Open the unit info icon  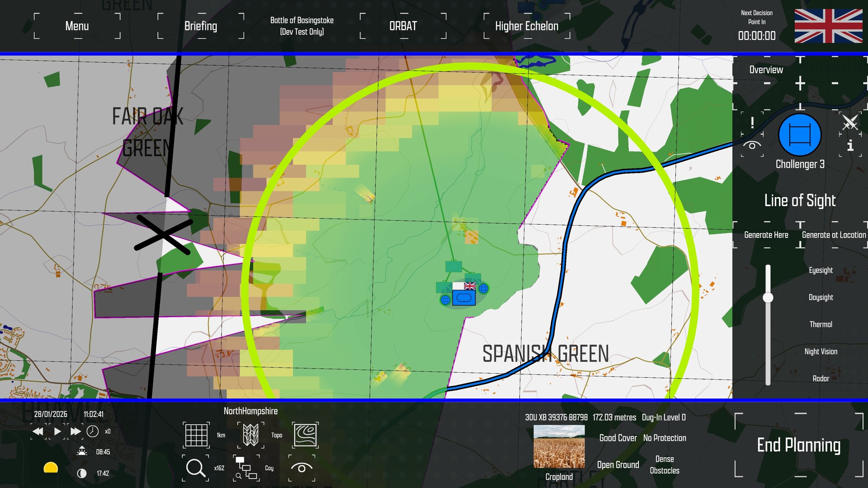(x=850, y=145)
